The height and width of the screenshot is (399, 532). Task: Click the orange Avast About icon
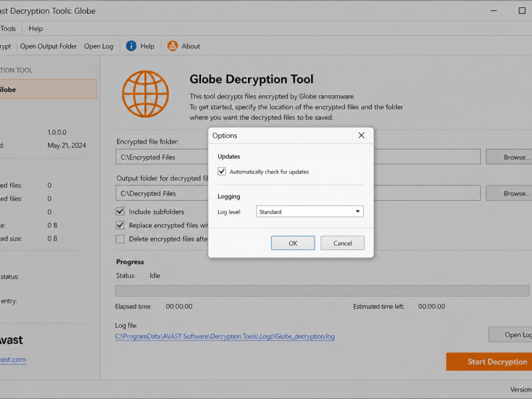click(x=172, y=46)
